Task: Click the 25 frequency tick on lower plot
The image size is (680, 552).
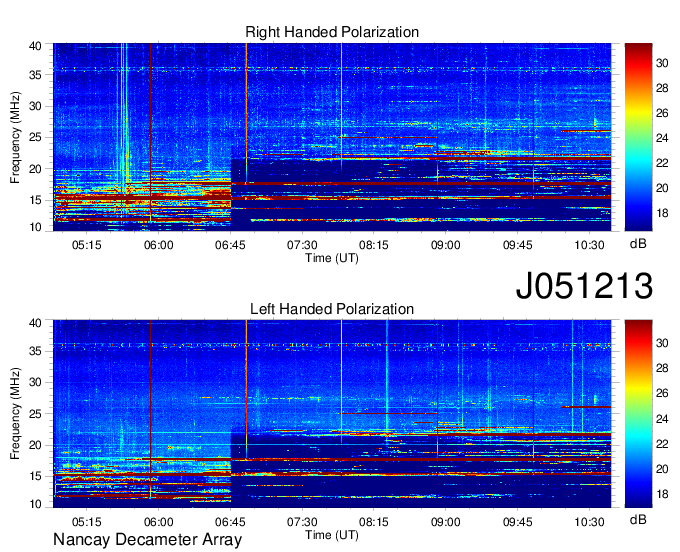Action: [35, 414]
